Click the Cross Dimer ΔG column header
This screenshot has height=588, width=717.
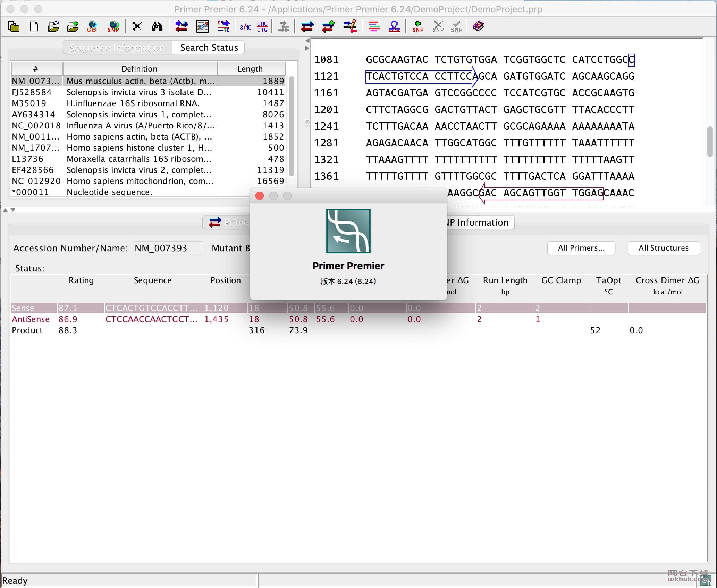(667, 285)
